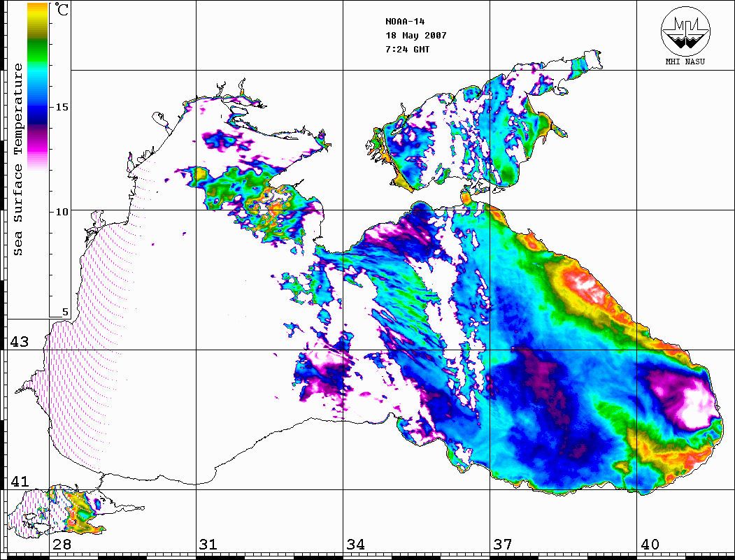Click the temperature color scale bar
The image size is (735, 560).
[x=38, y=86]
